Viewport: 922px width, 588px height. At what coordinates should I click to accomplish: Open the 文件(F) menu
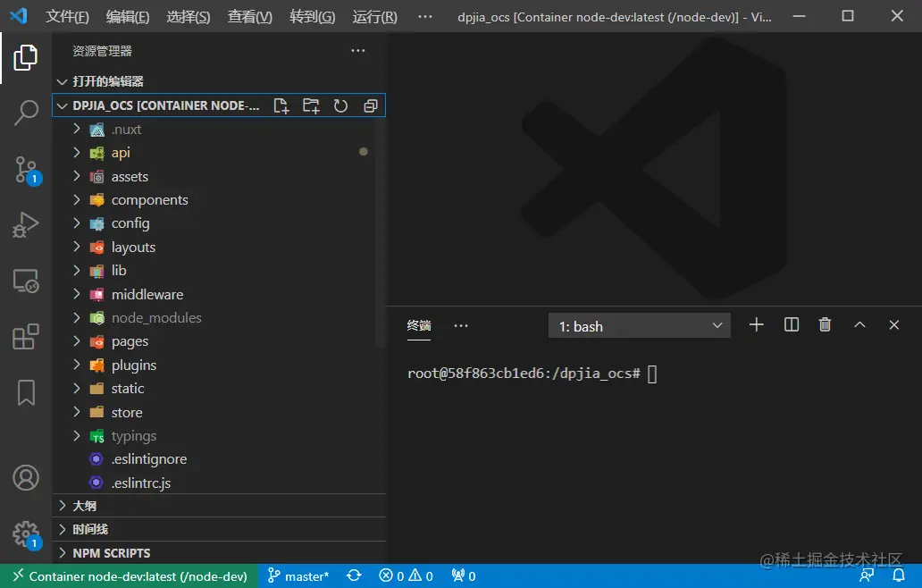(67, 16)
